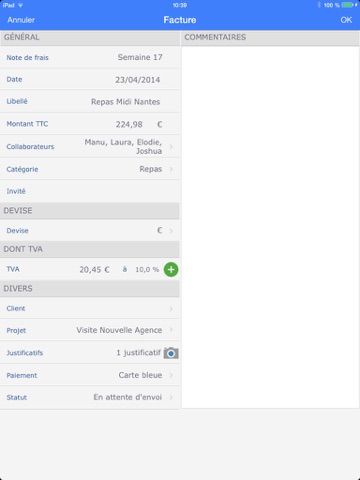The image size is (360, 480).
Task: Open the Collaborateurs chevron
Action: (x=171, y=146)
